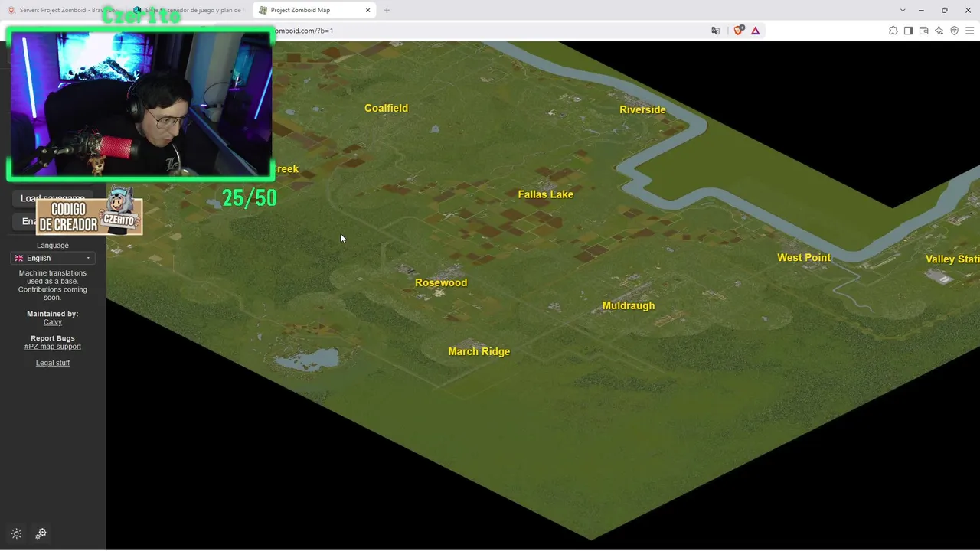This screenshot has width=980, height=551.
Task: Open a new browser tab
Action: click(x=387, y=10)
